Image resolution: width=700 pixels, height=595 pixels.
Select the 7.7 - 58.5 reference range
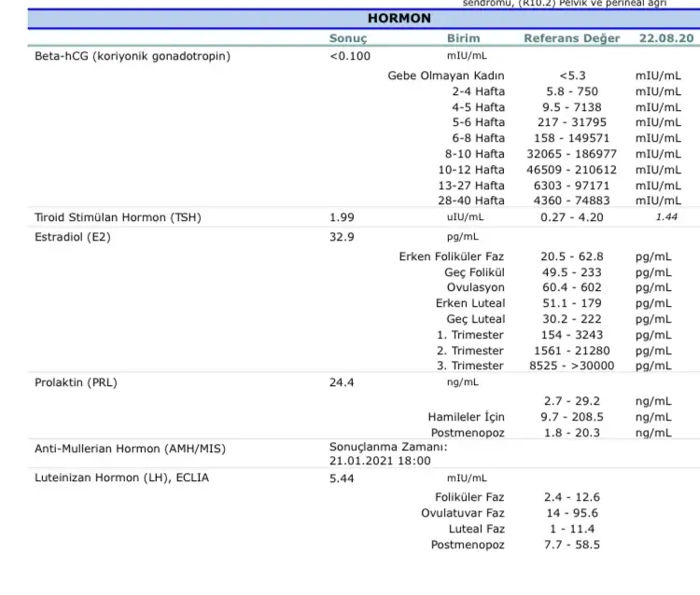(x=572, y=545)
